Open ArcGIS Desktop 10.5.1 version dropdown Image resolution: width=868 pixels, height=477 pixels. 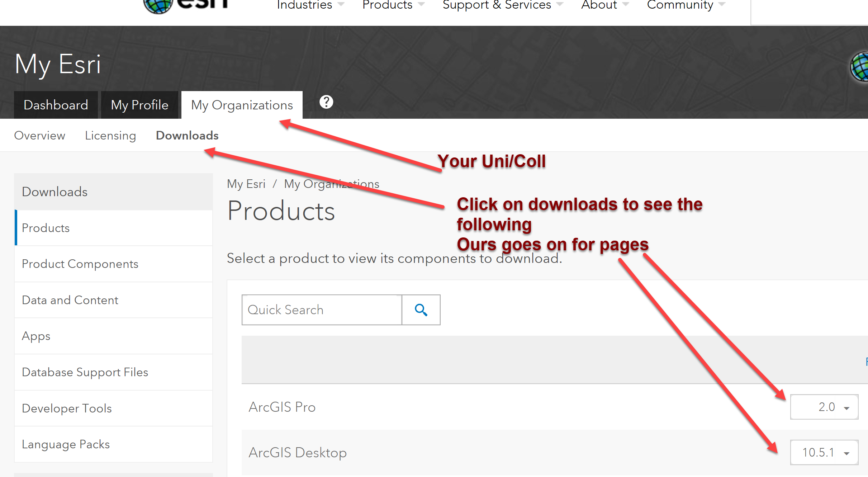coord(824,452)
